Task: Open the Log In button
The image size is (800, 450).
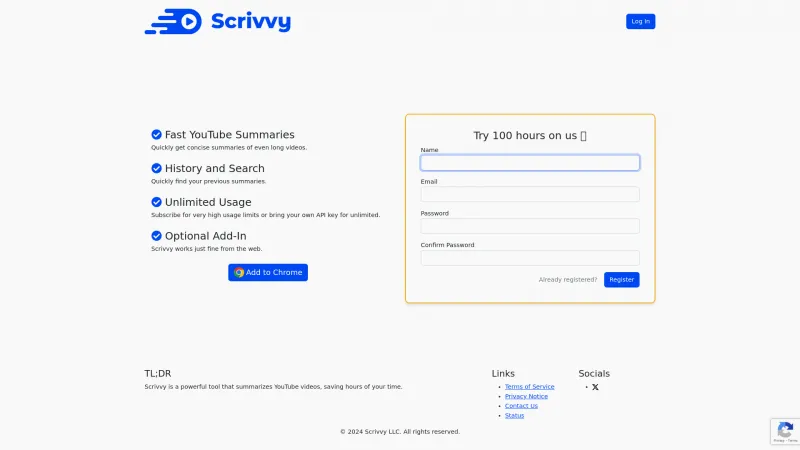Action: (x=640, y=21)
